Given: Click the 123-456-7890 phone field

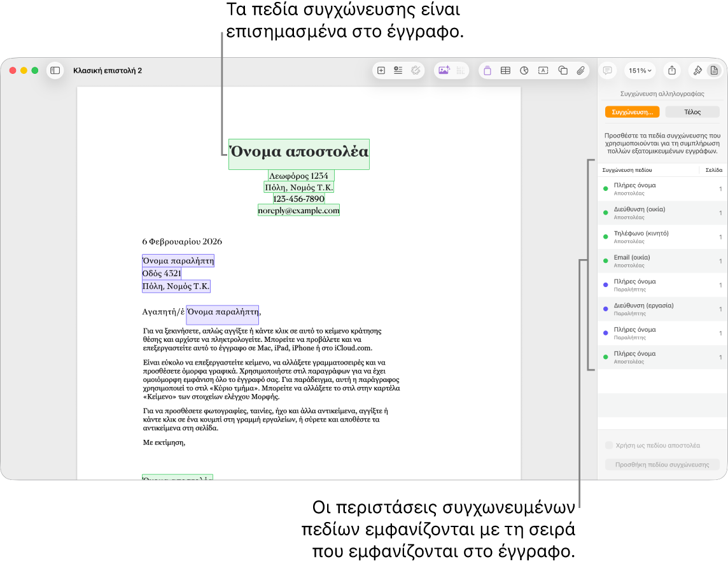Looking at the screenshot, I should coord(298,199).
